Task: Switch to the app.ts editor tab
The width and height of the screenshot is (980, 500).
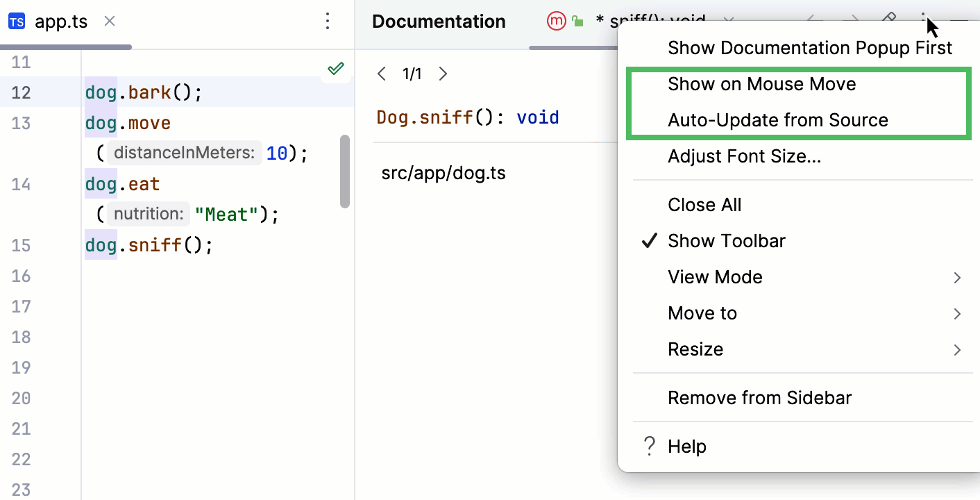Action: (61, 21)
